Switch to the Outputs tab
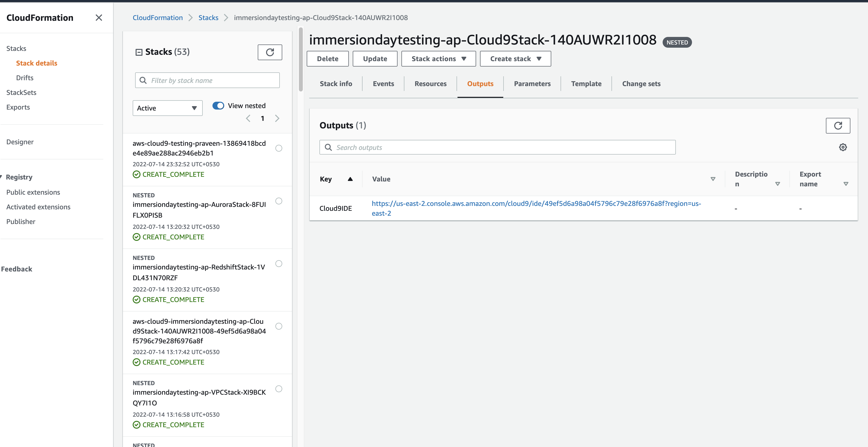 [x=480, y=84]
